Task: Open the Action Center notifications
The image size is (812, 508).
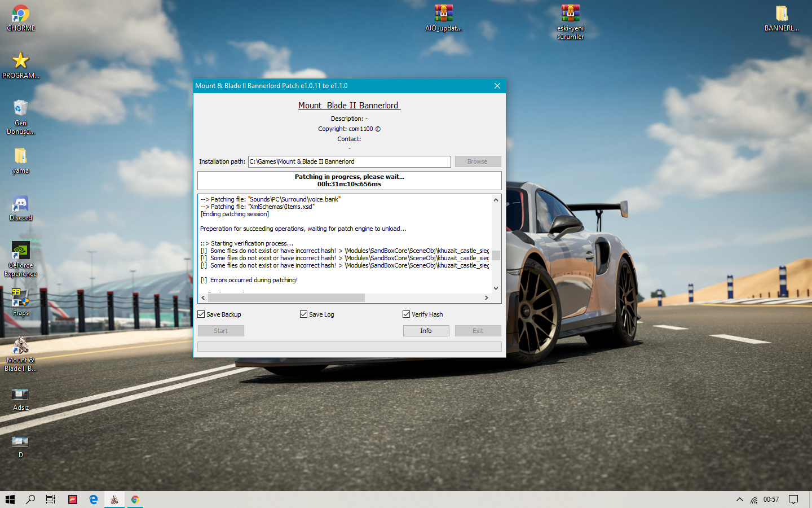Action: tap(793, 500)
